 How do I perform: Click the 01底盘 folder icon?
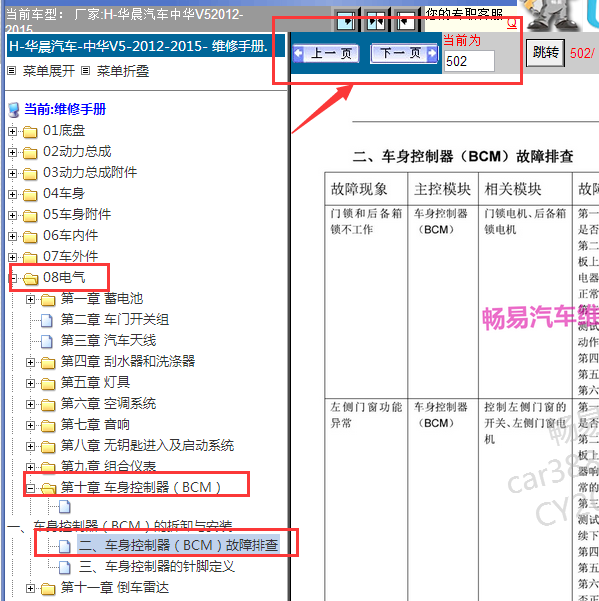pyautogui.click(x=30, y=132)
